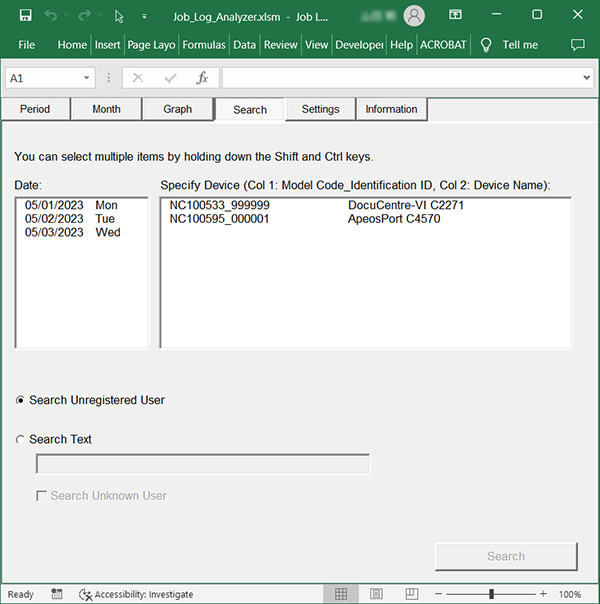Open the Formulas ribbon tab
The height and width of the screenshot is (604, 600).
tap(204, 45)
